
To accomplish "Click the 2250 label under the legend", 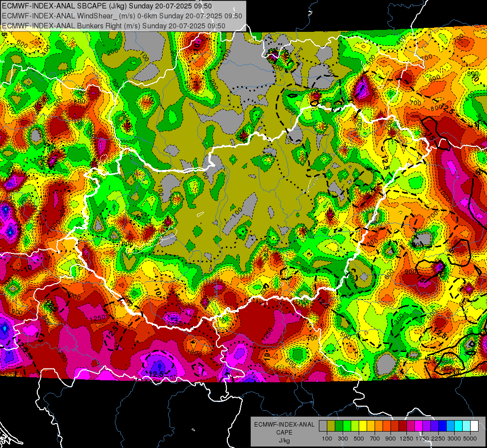I will pyautogui.click(x=438, y=439).
